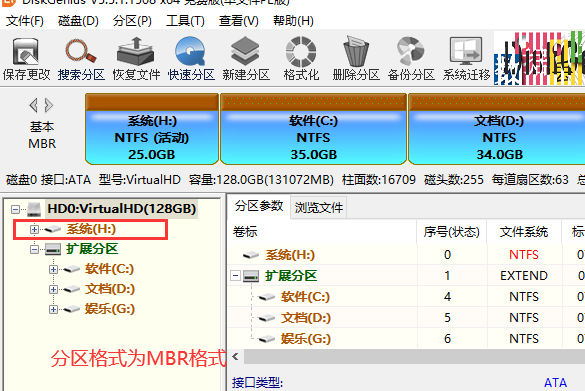585x391 pixels.
Task: Click the 卷标 column header
Action: pos(322,232)
